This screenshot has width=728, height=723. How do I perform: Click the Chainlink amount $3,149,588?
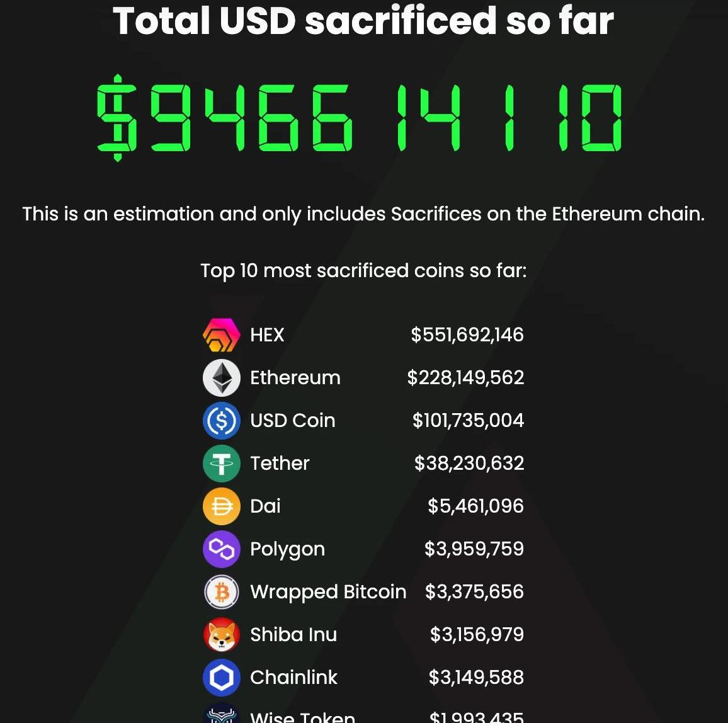click(x=476, y=678)
